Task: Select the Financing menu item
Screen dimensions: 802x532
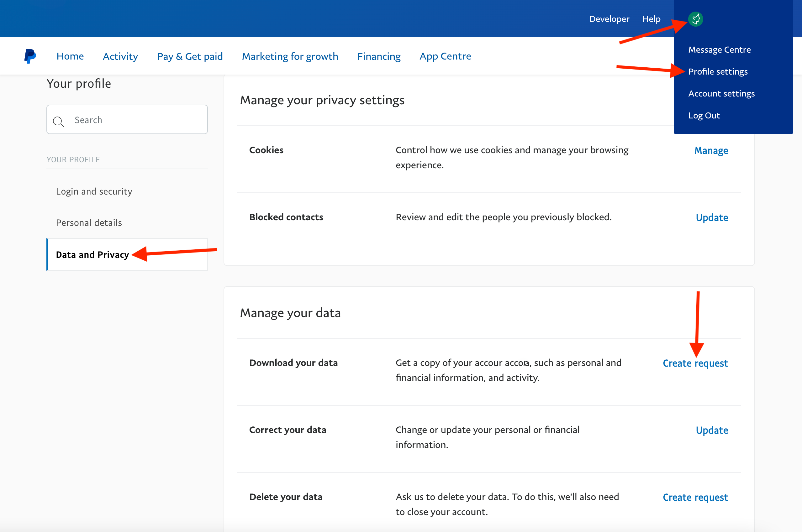Action: (x=379, y=56)
